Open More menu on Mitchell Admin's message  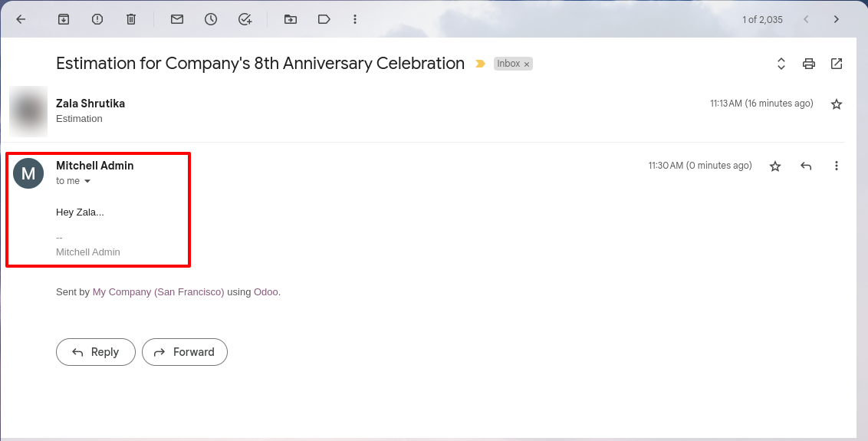837,166
